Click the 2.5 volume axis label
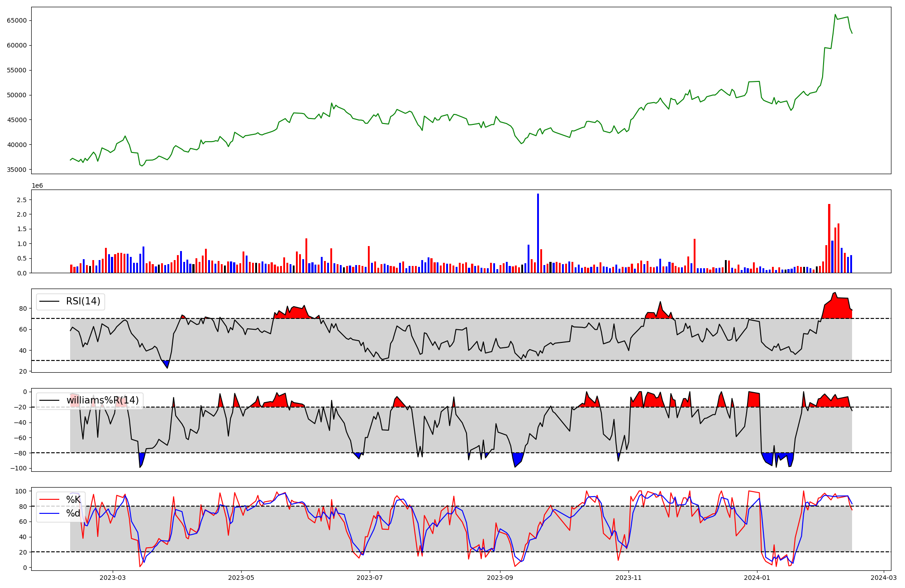This screenshot has height=588, width=905. click(x=22, y=199)
